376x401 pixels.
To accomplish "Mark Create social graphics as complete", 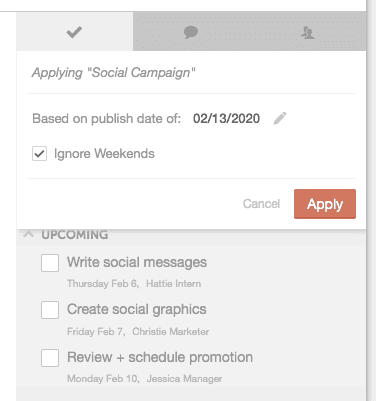I will click(x=50, y=310).
